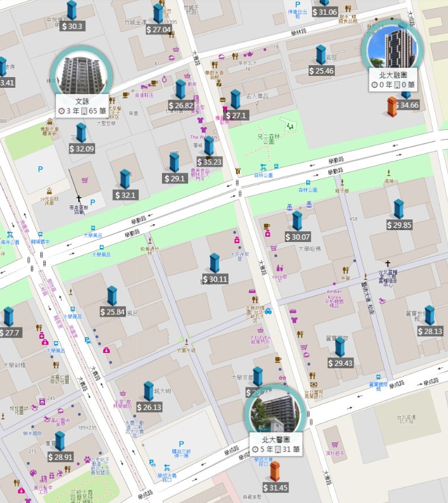
Task: Click the playground icon in 兒二森林公園
Action: point(290,126)
